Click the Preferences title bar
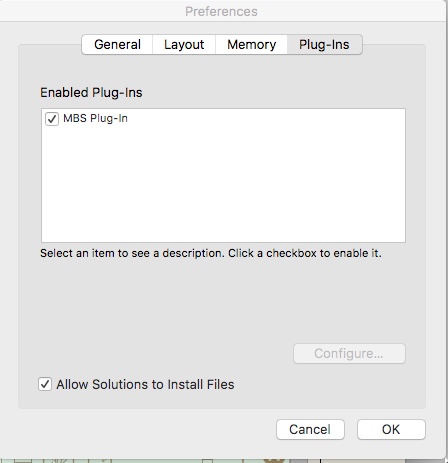This screenshot has width=448, height=463. coord(221,11)
